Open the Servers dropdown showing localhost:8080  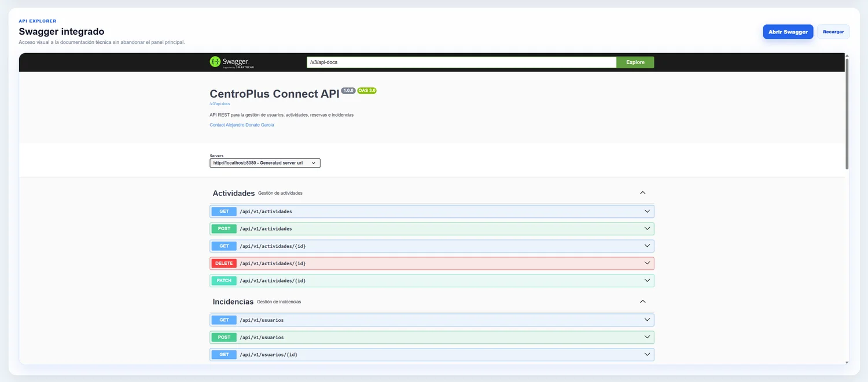coord(265,163)
